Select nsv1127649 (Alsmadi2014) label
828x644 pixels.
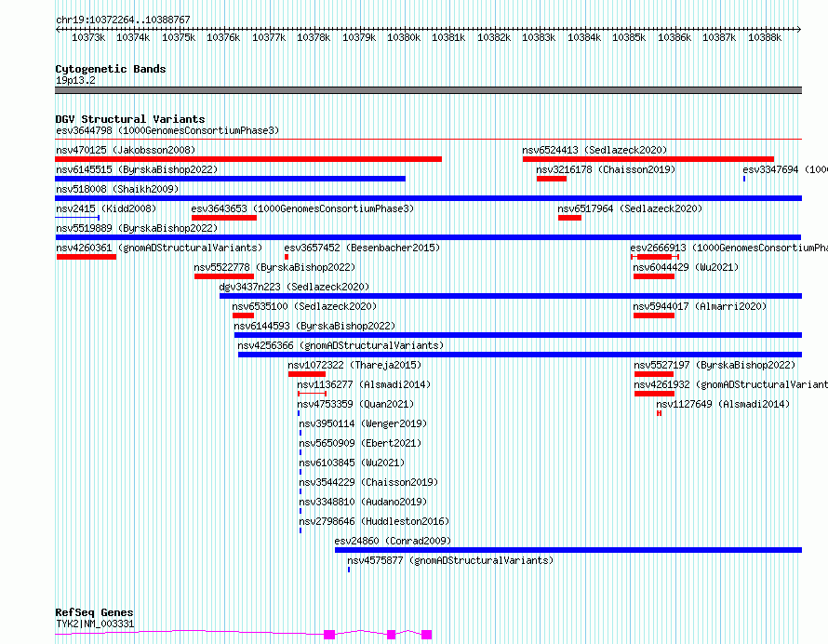tap(723, 404)
